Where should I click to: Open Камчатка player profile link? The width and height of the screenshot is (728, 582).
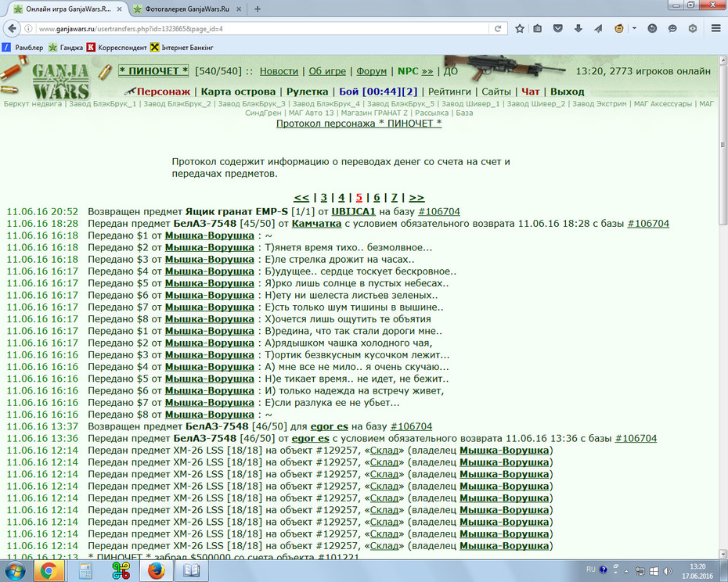[x=317, y=224]
